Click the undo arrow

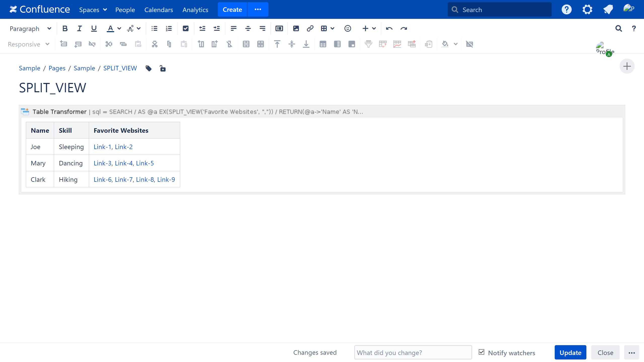389,28
